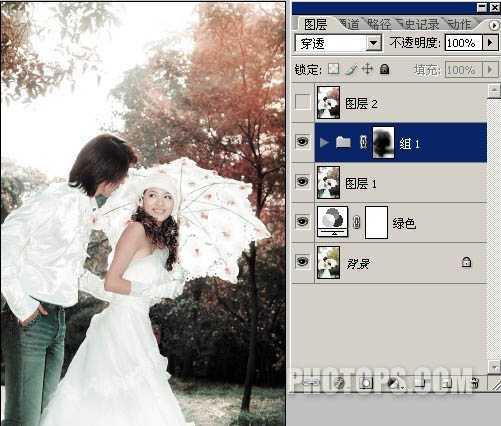Toggle lock transparent pixels

(333, 69)
